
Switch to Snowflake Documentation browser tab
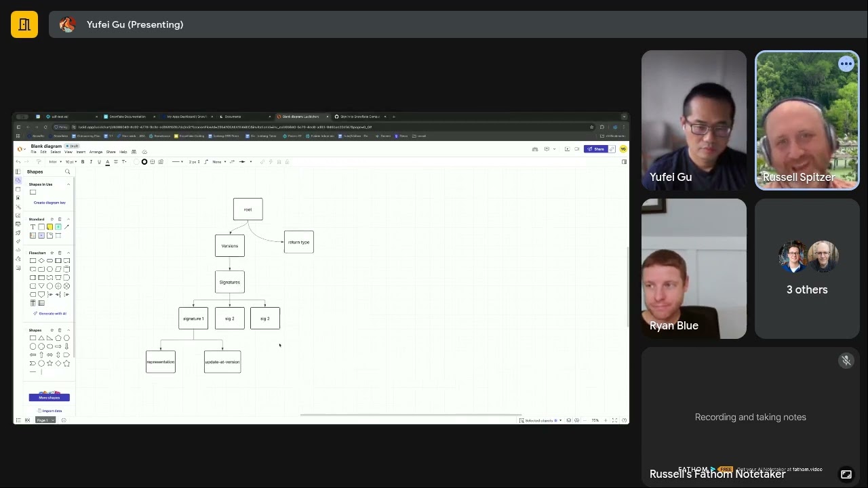[x=126, y=117]
